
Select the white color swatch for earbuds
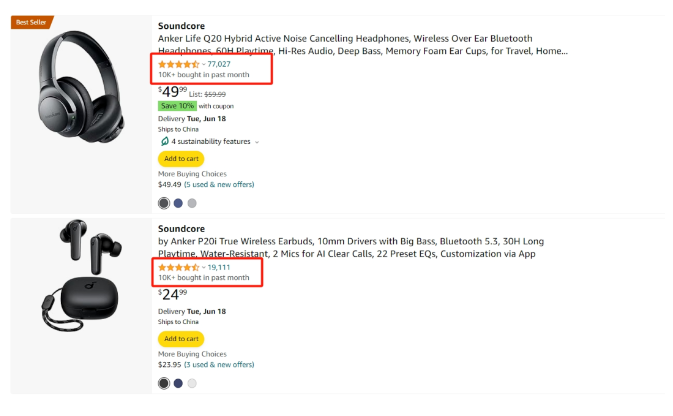coord(192,383)
